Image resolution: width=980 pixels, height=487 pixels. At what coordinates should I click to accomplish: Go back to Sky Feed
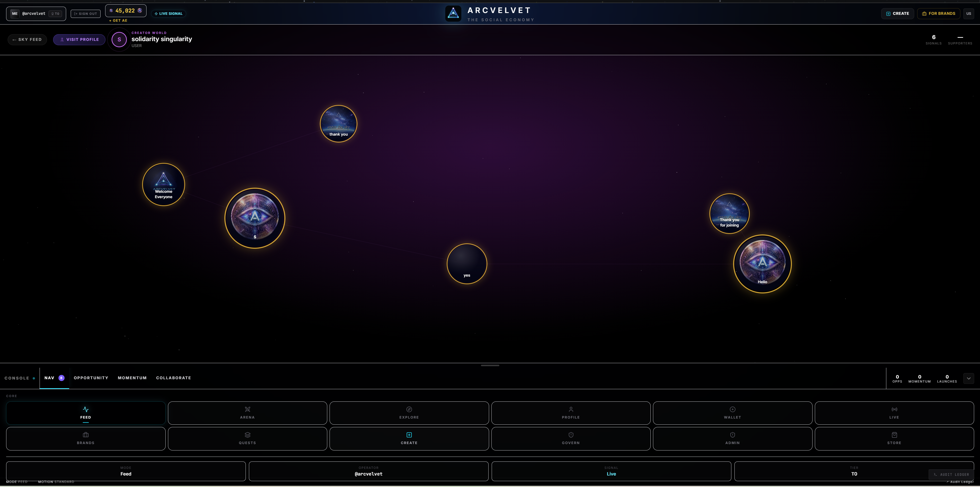coord(27,40)
